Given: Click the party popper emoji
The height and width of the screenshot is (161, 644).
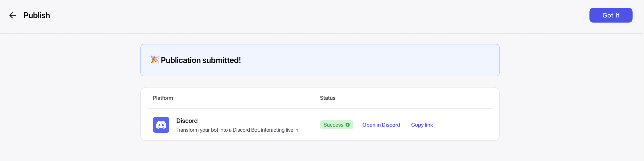Looking at the screenshot, I should click(155, 60).
